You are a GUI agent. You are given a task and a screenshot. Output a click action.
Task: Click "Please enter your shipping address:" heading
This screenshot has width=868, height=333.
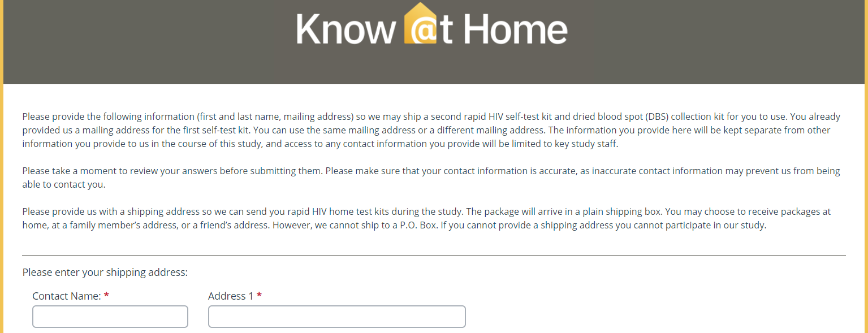(x=105, y=273)
